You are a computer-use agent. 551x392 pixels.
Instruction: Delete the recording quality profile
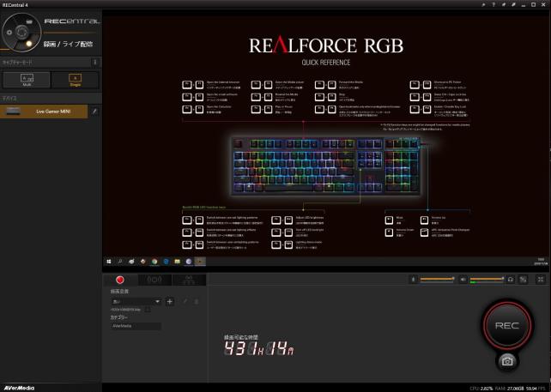coord(197,302)
